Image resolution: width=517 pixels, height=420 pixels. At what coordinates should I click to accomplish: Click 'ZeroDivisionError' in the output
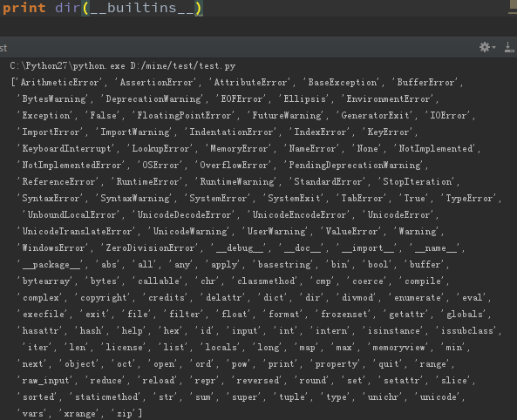pos(150,247)
